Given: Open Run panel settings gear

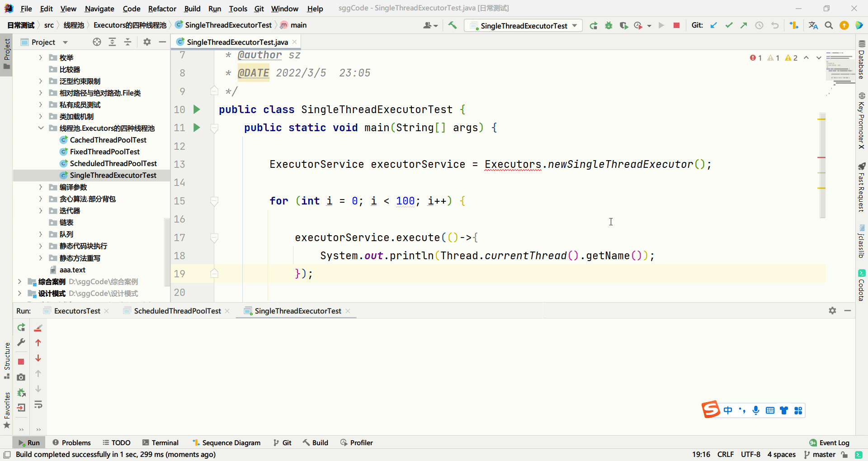Looking at the screenshot, I should click(832, 311).
